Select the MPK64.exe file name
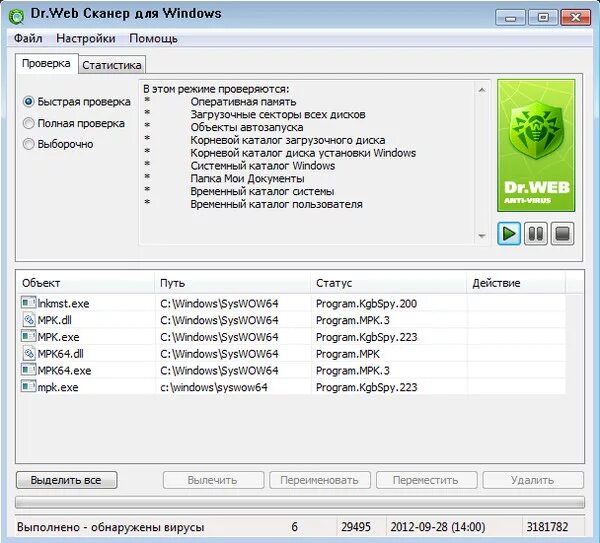The image size is (600, 543). click(x=64, y=371)
